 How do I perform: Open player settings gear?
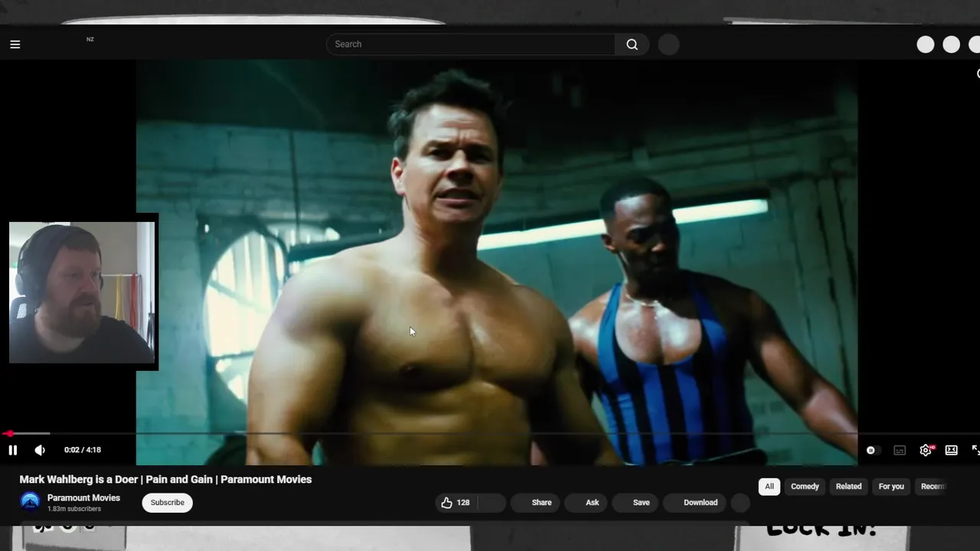[x=926, y=450]
